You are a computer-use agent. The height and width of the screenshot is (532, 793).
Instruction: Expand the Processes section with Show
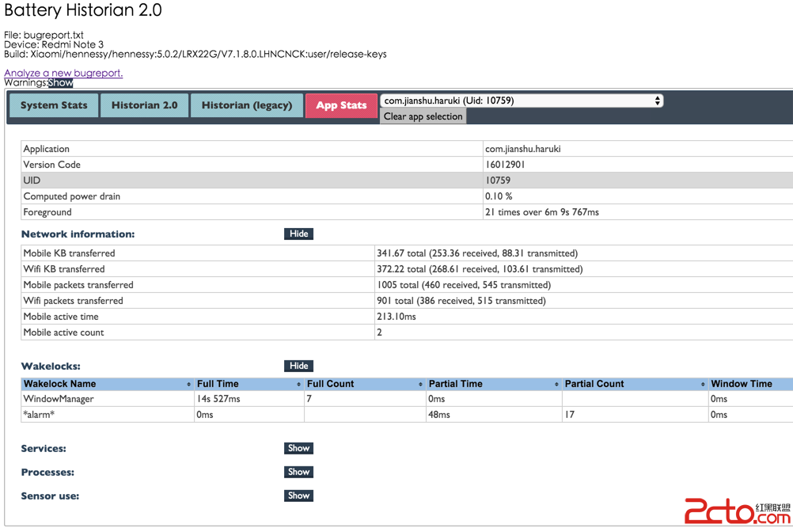(298, 472)
